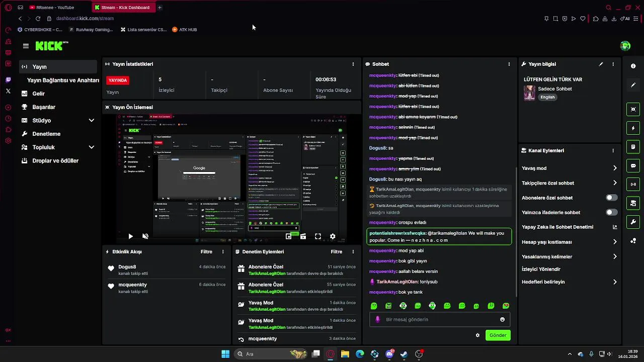This screenshot has height=362, width=644.
Task: Open the emoji picker in chat input
Action: click(502, 319)
